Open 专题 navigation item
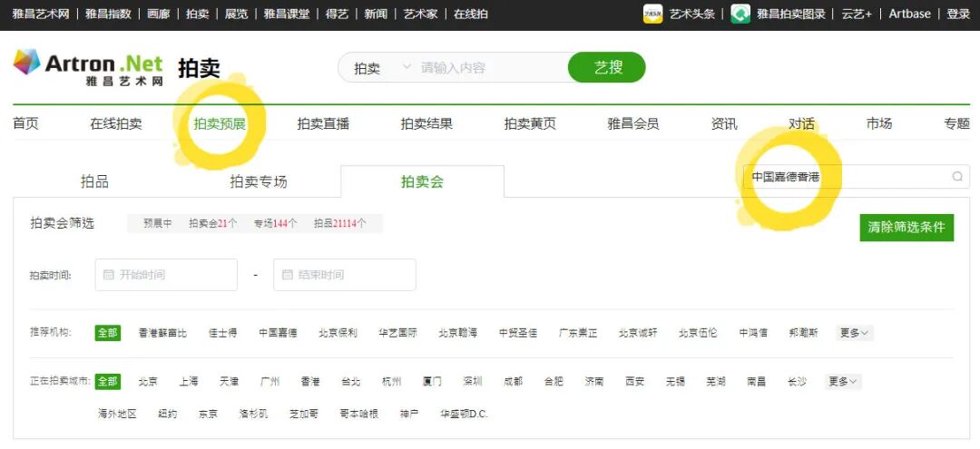Image resolution: width=980 pixels, height=449 pixels. pos(957,123)
